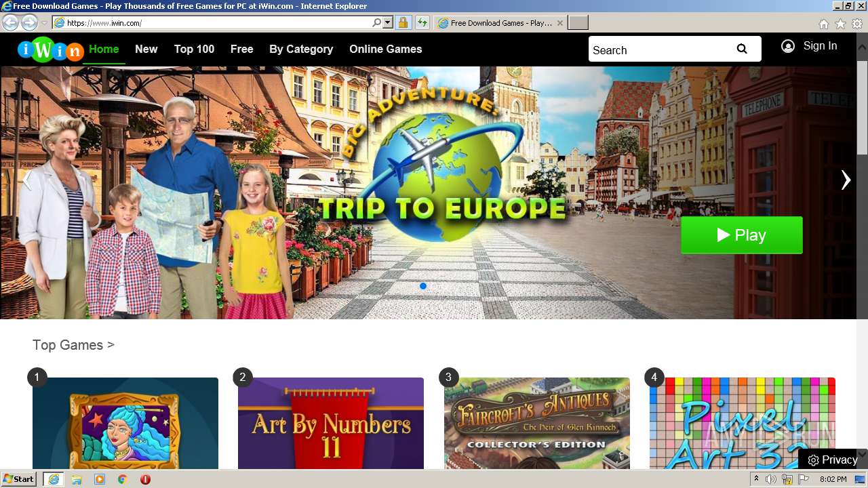This screenshot has height=488, width=868.
Task: Go forward with the browser forward arrow
Action: (29, 22)
